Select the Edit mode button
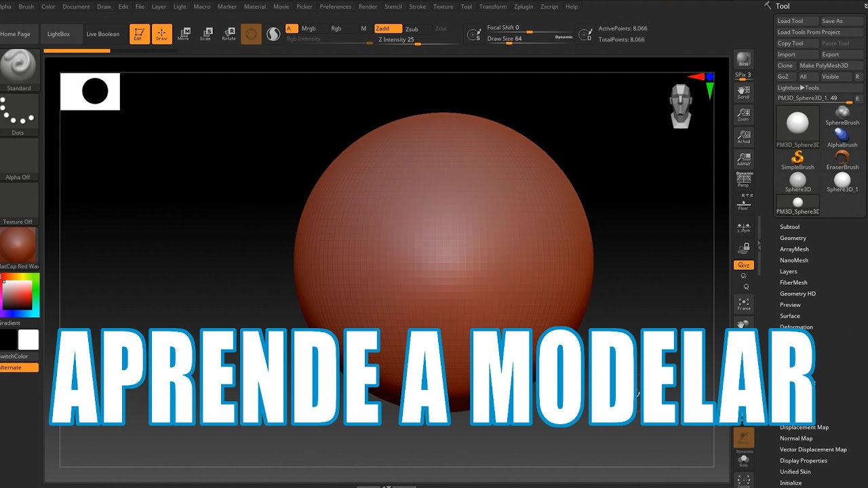868x488 pixels. (x=139, y=34)
